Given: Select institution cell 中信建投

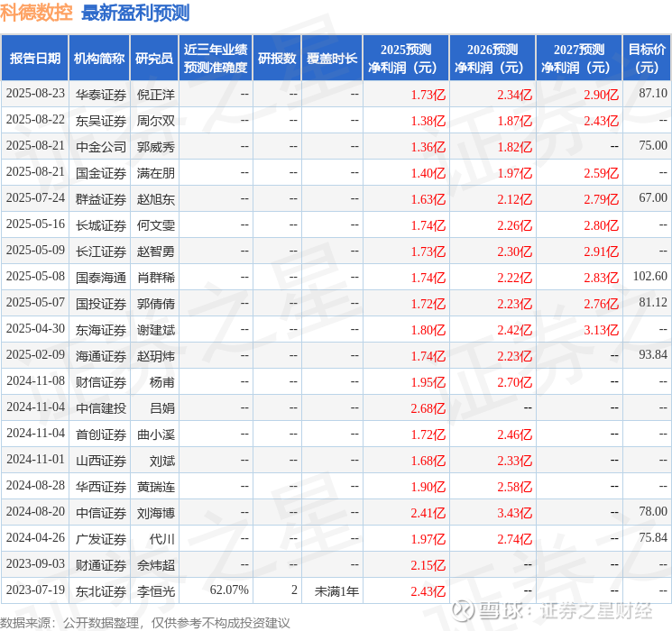Looking at the screenshot, I should (x=101, y=408).
